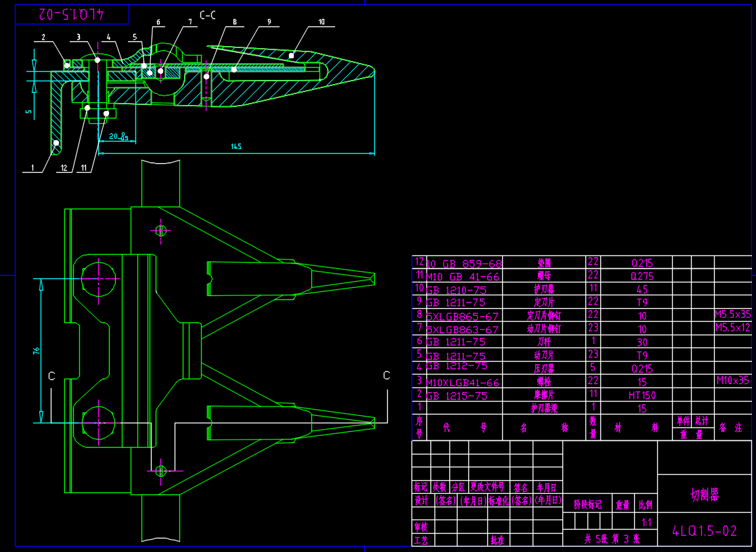Click the 145 length dimension text
The width and height of the screenshot is (756, 552).
coord(236,147)
